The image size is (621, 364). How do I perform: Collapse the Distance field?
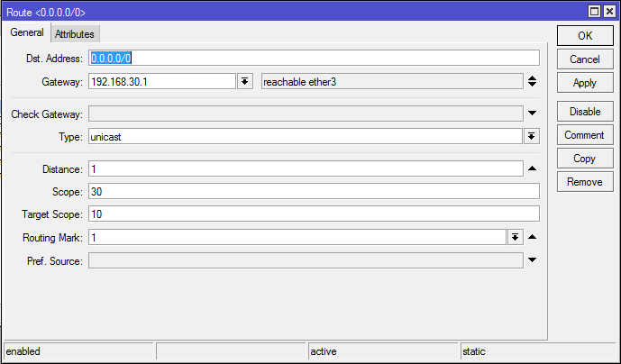tap(532, 169)
